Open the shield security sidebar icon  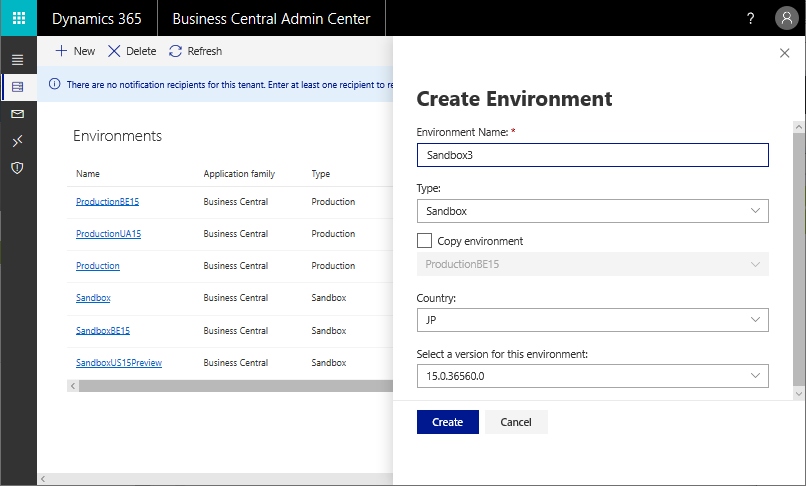click(17, 168)
